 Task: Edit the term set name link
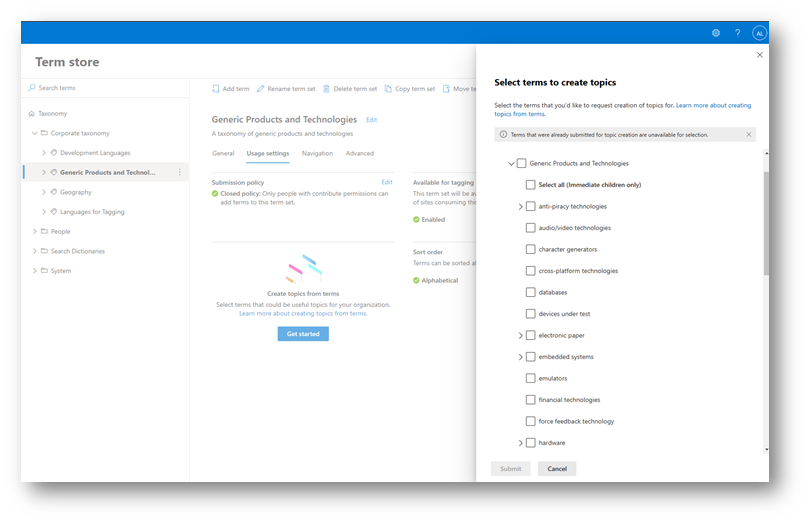pos(371,120)
